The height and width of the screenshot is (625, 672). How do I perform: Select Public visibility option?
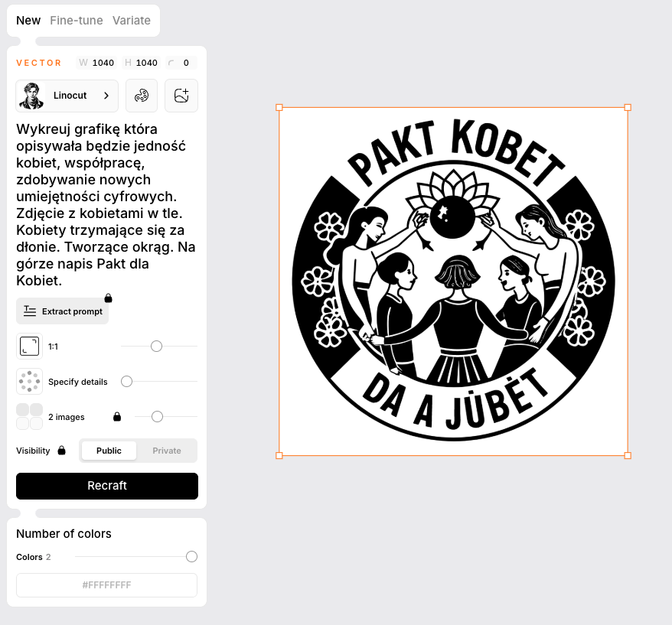click(109, 451)
